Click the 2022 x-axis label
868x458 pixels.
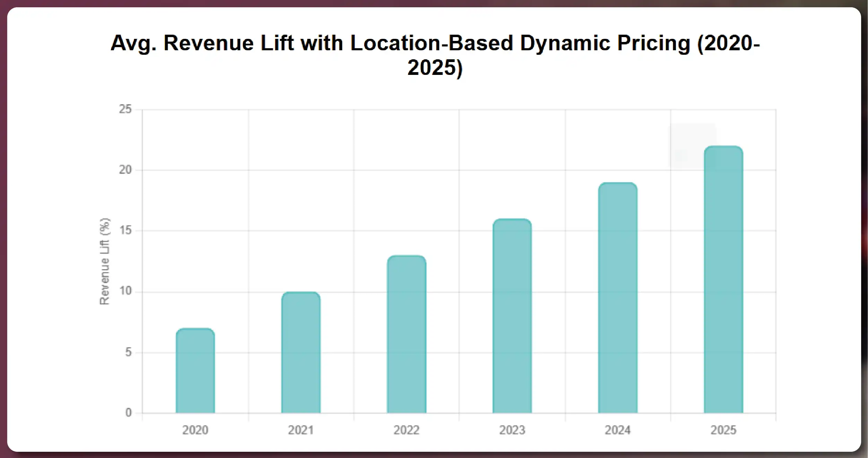tap(407, 431)
